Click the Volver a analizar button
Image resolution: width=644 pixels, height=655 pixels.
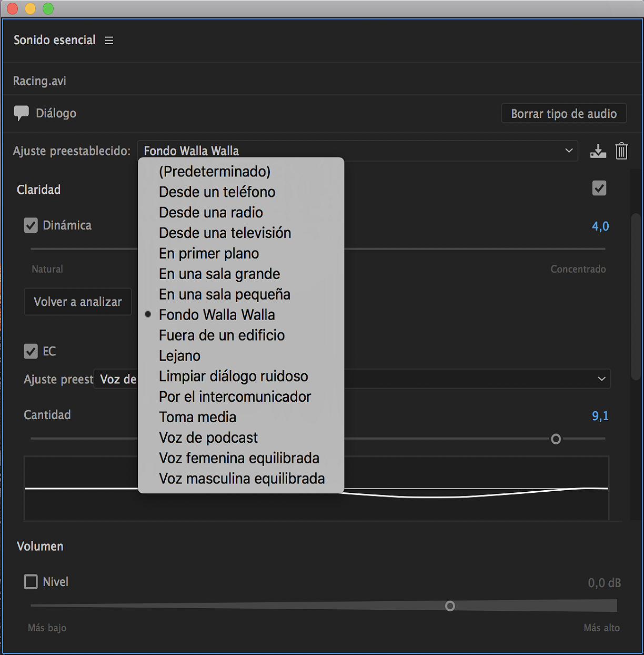tap(78, 302)
